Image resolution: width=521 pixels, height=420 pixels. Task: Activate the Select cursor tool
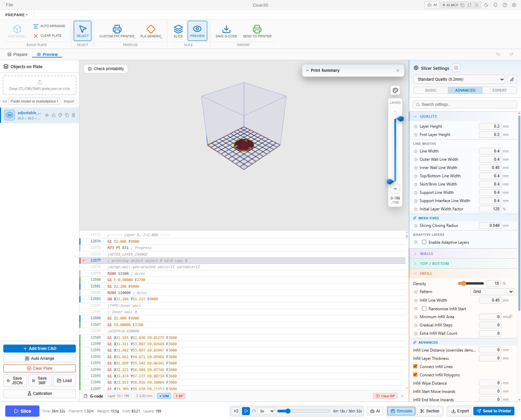coord(82,31)
